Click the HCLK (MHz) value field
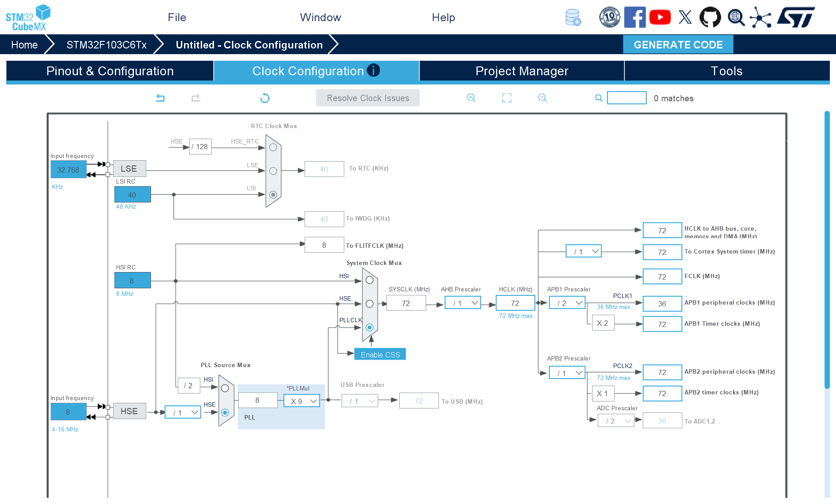The height and width of the screenshot is (504, 836). 515,303
